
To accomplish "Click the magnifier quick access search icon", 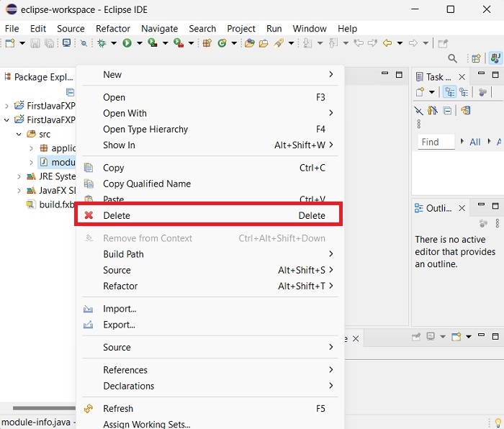I will 453,58.
